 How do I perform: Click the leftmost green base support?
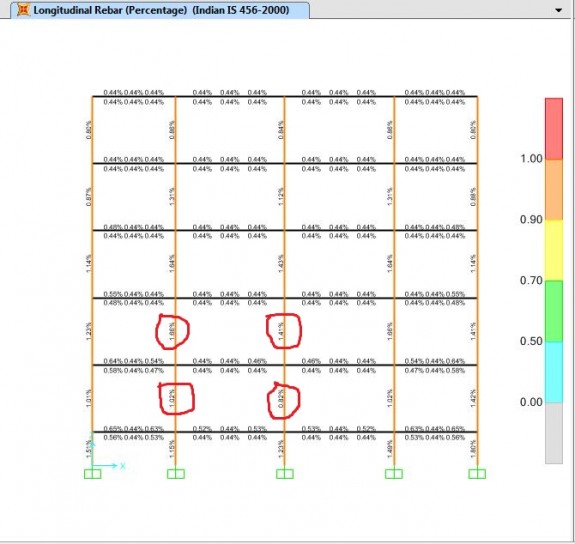click(92, 474)
